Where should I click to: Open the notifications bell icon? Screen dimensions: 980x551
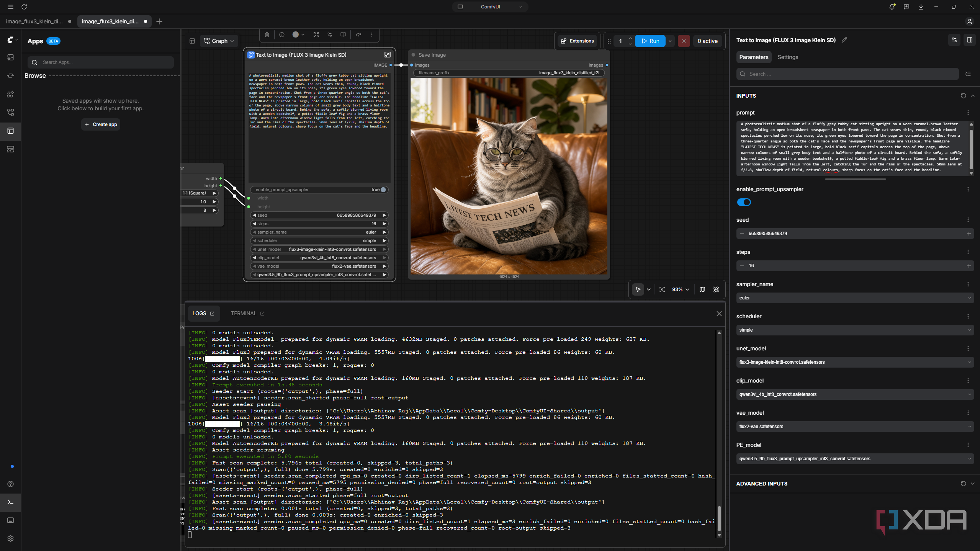pos(892,7)
